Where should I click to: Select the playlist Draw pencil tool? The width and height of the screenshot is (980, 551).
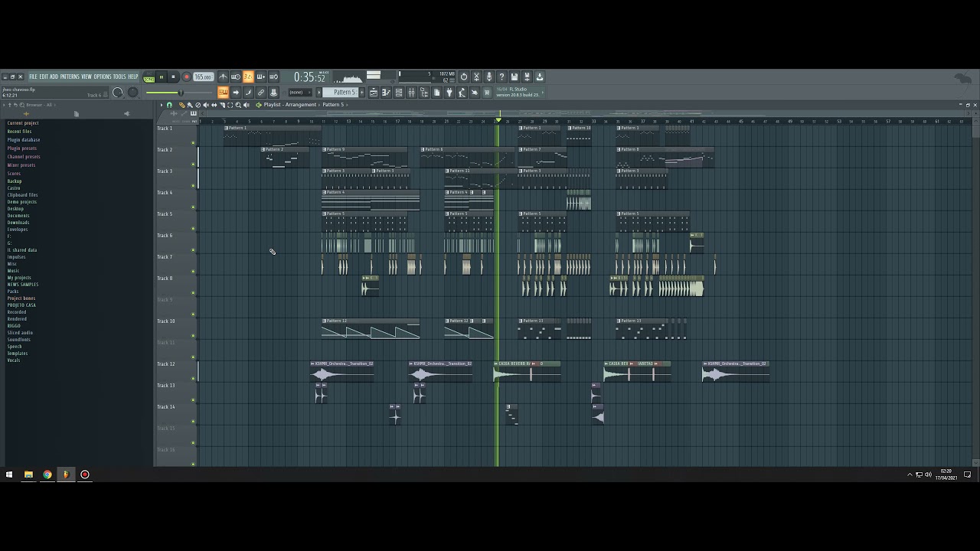(x=181, y=105)
